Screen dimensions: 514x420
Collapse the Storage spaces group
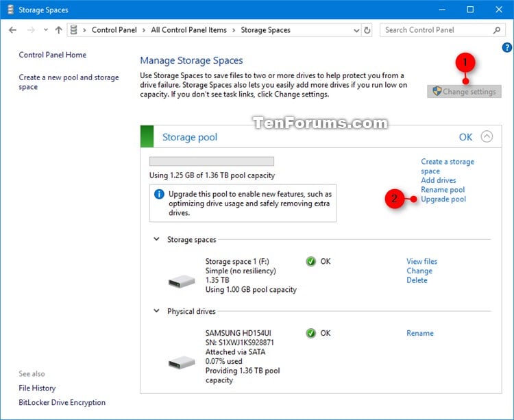coord(157,239)
